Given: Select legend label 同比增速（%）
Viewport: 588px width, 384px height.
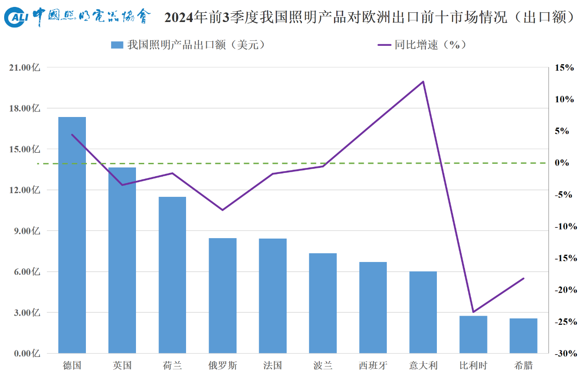Looking at the screenshot, I should tap(430, 45).
